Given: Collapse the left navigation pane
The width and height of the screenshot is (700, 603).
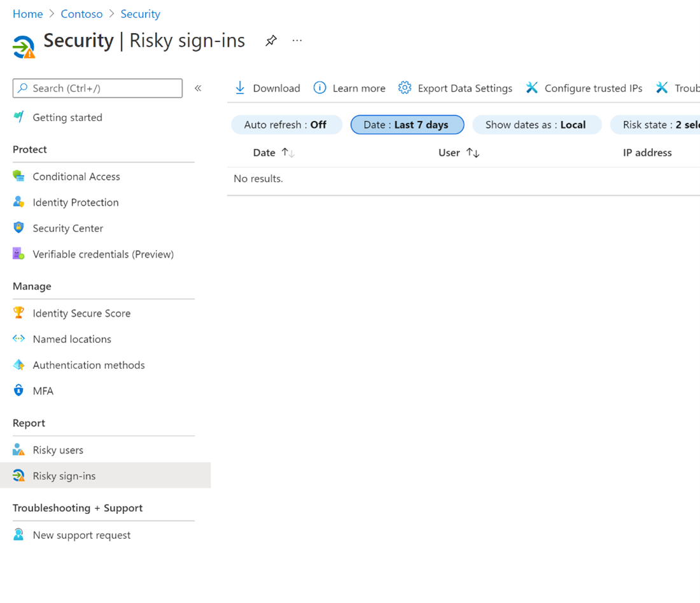Looking at the screenshot, I should click(x=198, y=88).
